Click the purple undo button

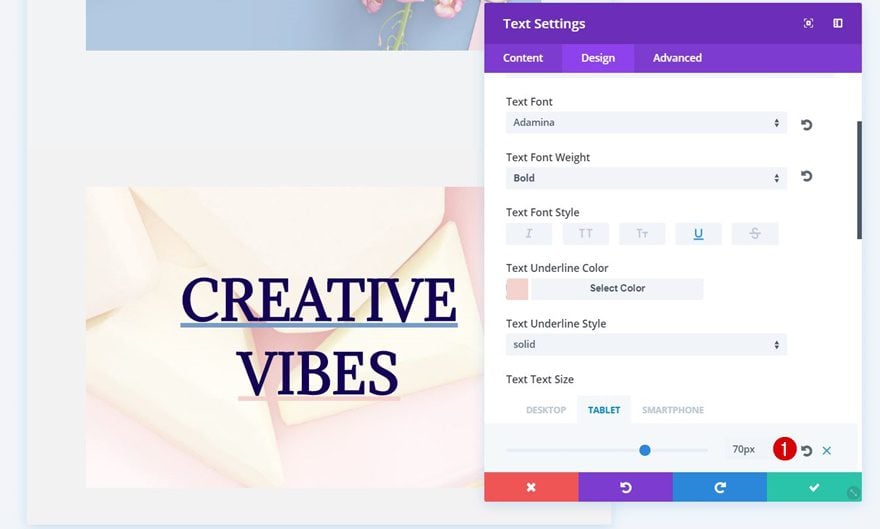coord(626,487)
